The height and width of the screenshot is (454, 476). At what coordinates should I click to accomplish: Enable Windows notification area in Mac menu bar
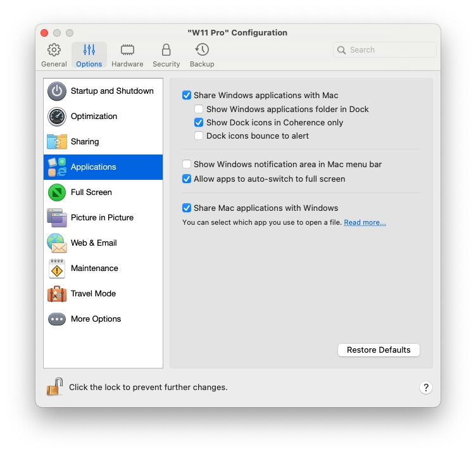(187, 165)
